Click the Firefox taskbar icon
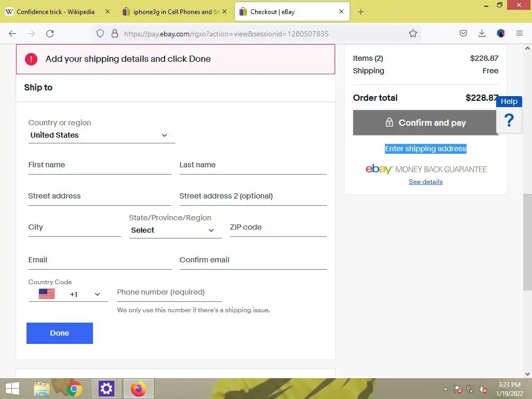The image size is (532, 399). click(x=138, y=389)
